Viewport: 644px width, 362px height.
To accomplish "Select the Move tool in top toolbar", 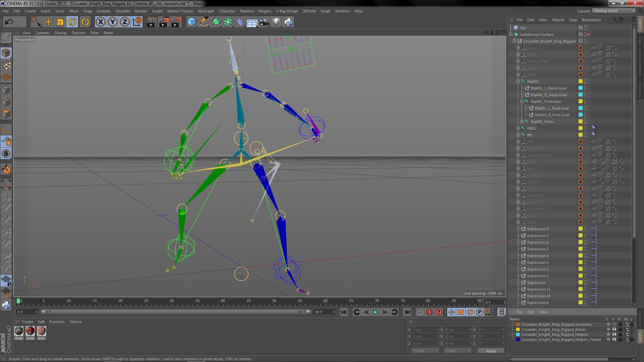I will 48,22.
